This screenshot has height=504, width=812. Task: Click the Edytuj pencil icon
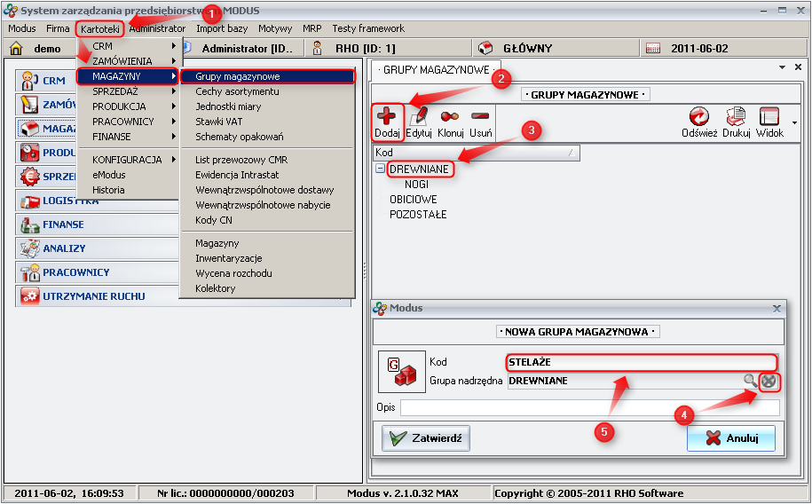pos(419,116)
